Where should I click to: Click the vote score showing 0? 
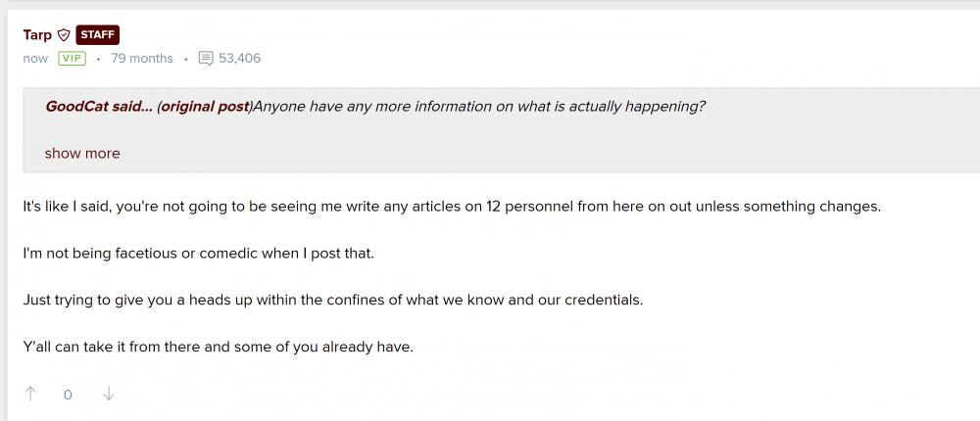point(68,395)
